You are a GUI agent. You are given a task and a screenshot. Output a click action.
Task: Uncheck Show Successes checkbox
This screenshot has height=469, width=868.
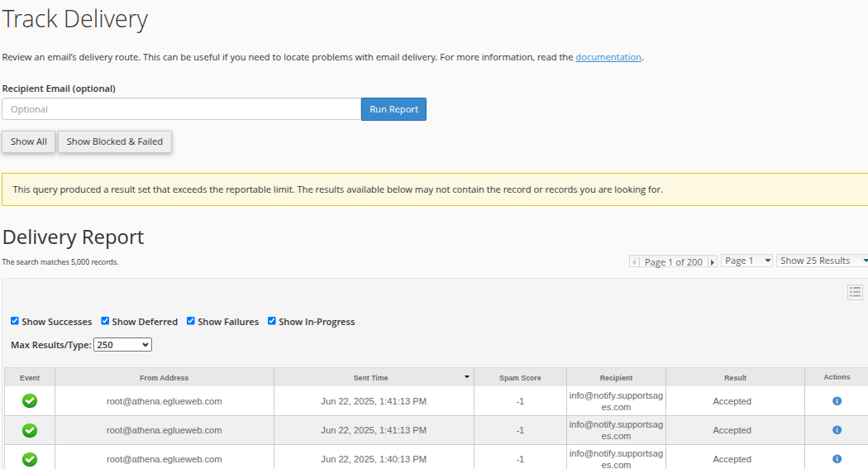click(x=15, y=321)
